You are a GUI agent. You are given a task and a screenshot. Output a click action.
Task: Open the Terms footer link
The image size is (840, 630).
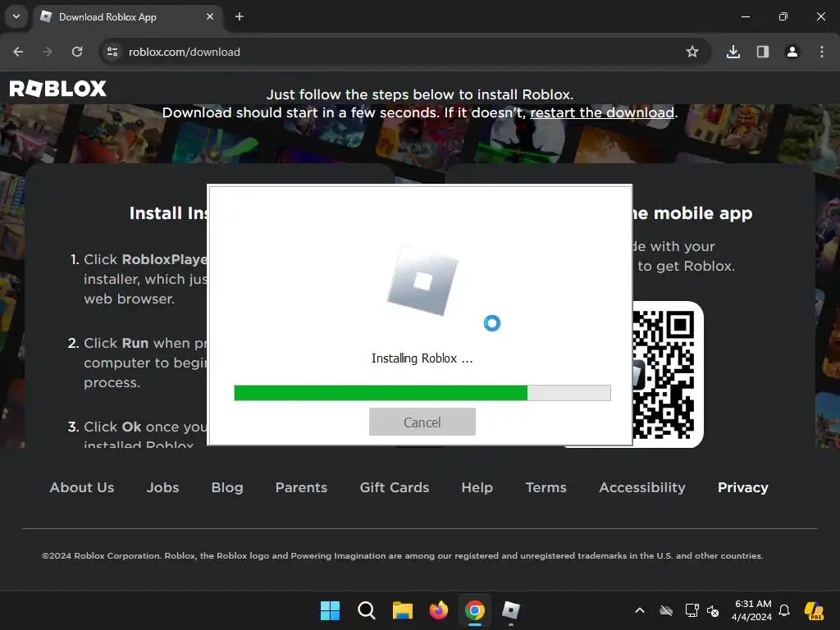point(546,487)
